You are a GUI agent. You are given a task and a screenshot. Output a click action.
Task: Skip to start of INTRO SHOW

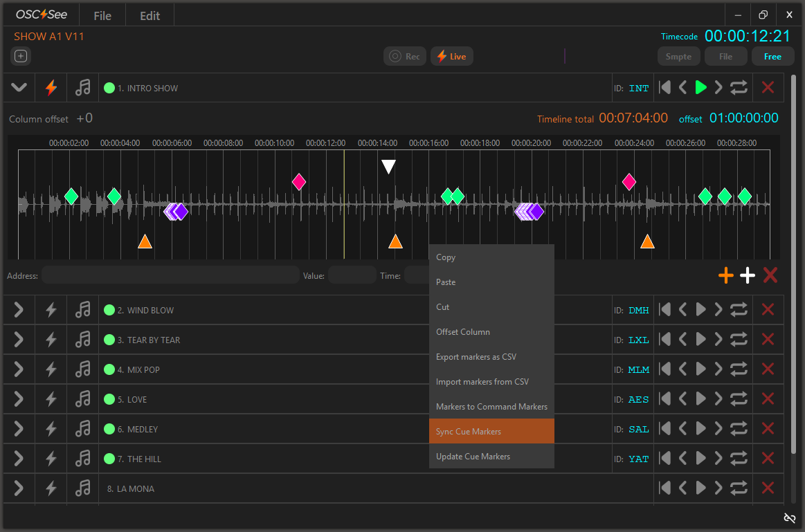pyautogui.click(x=665, y=88)
